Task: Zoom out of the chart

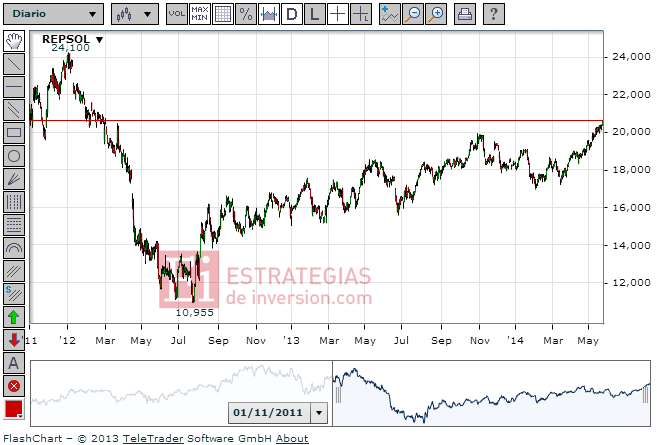Action: (413, 14)
